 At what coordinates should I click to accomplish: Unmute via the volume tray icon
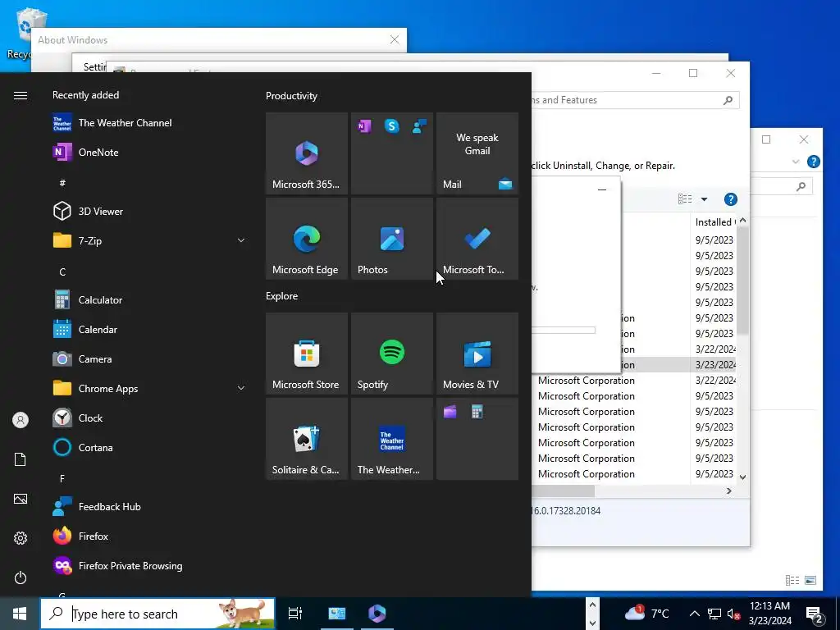click(734, 614)
